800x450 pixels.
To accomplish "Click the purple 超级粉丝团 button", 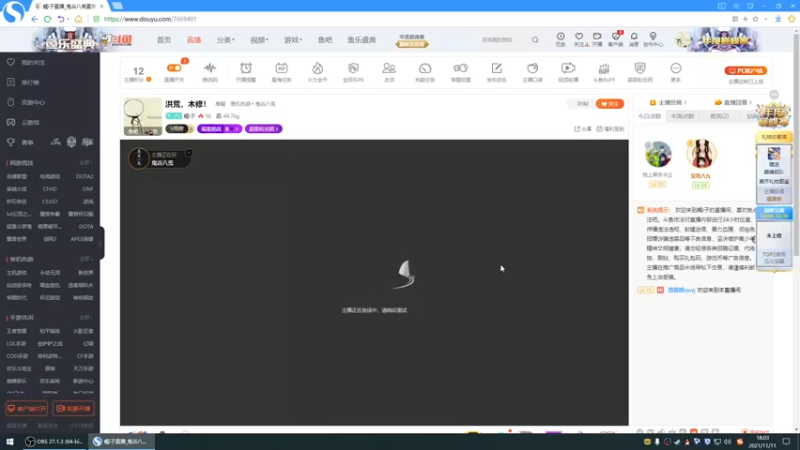I will pyautogui.click(x=264, y=129).
